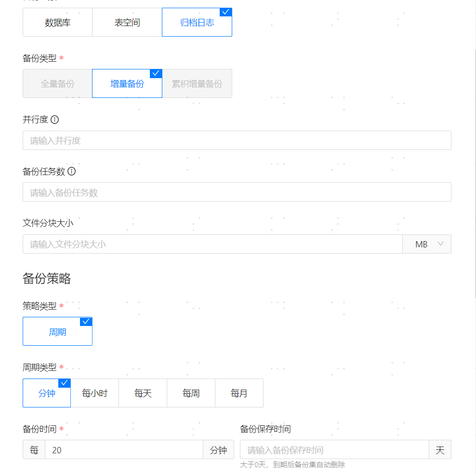Click the 累积增量备份 option
This screenshot has height=474, width=476.
(x=197, y=84)
